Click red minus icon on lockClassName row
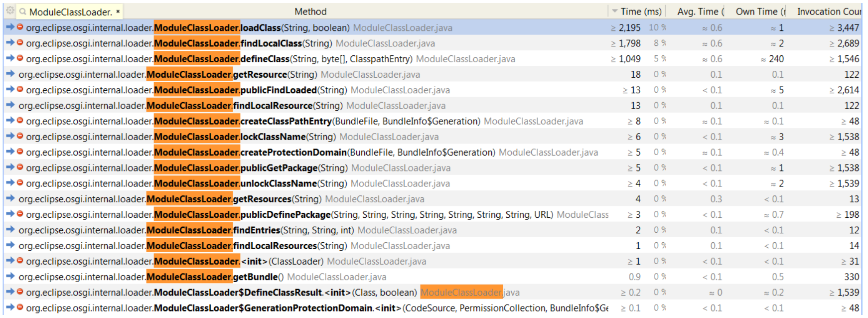Viewport: 868px width, 318px height. point(20,136)
